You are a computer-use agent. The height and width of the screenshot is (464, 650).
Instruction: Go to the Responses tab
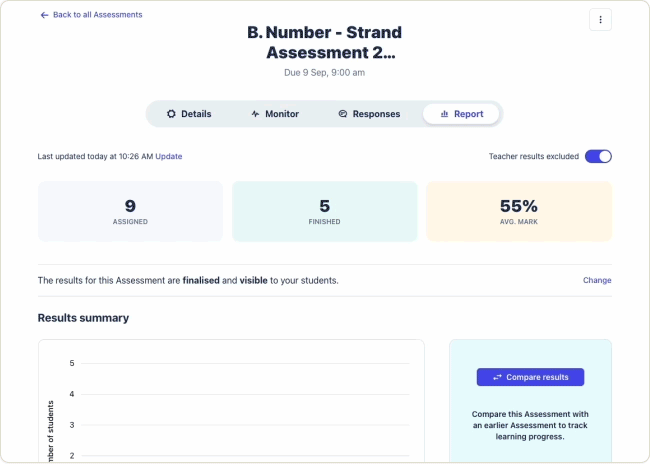click(x=369, y=114)
